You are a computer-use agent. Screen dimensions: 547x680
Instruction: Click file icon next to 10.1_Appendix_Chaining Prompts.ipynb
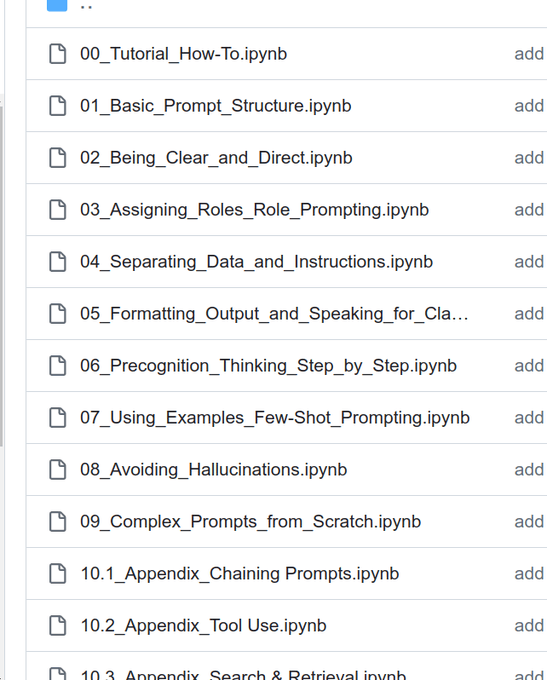(57, 573)
